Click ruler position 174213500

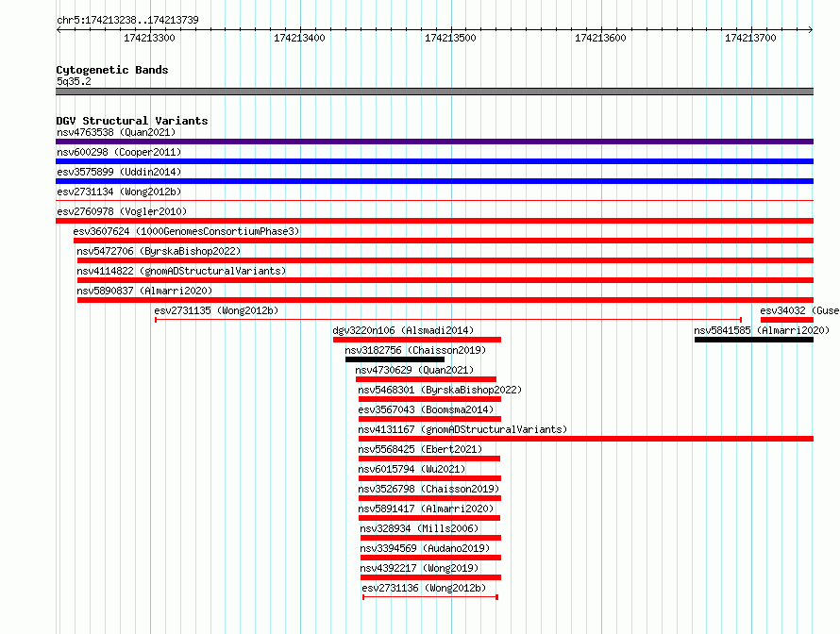(x=450, y=38)
